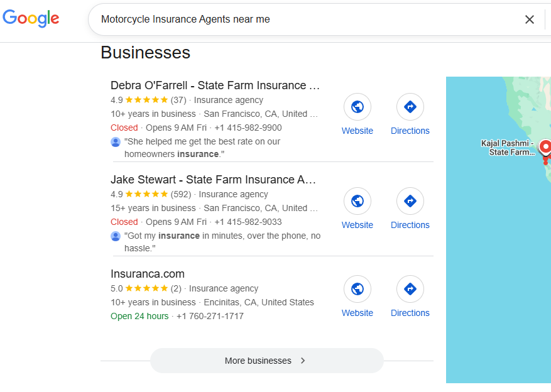This screenshot has width=551, height=392.
Task: Click the reviewer avatar under Debra O'Farrell
Action: pyautogui.click(x=116, y=142)
